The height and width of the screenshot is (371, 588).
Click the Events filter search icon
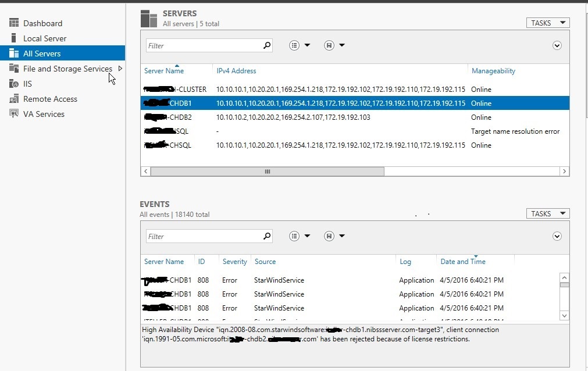(267, 236)
